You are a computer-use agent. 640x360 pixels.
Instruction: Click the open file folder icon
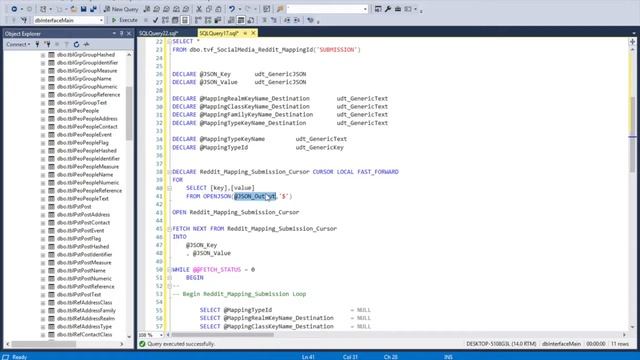[x=73, y=9]
